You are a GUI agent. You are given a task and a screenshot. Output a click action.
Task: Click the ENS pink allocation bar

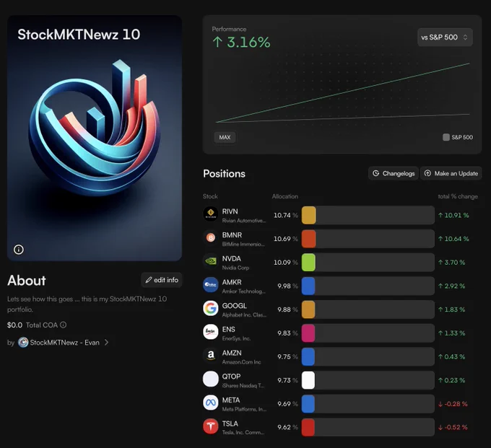point(308,333)
